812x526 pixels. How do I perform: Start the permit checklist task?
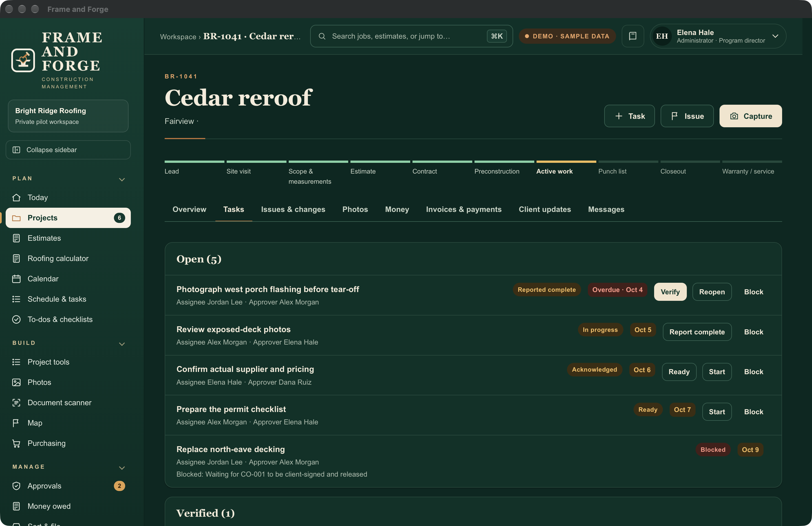point(716,412)
